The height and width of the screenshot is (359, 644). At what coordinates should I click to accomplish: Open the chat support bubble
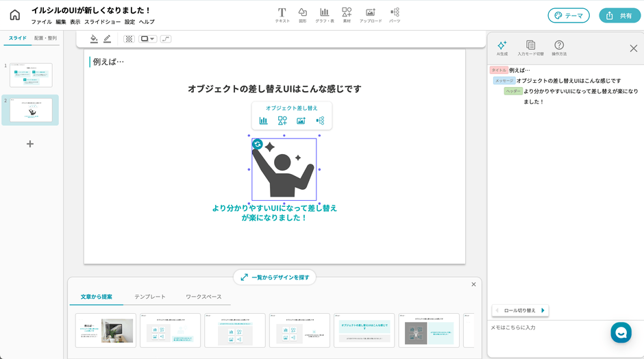tap(621, 332)
